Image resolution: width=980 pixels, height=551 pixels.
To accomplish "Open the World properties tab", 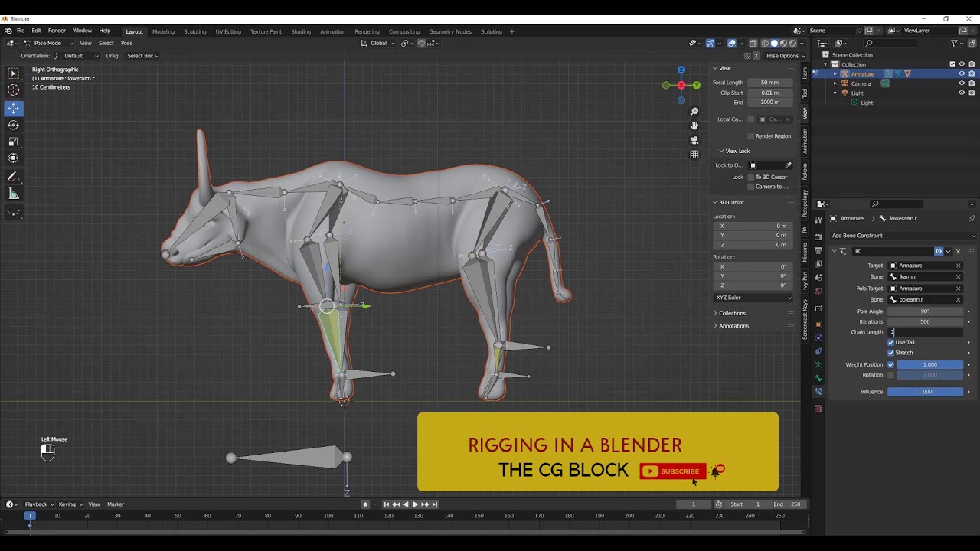I will click(x=818, y=291).
